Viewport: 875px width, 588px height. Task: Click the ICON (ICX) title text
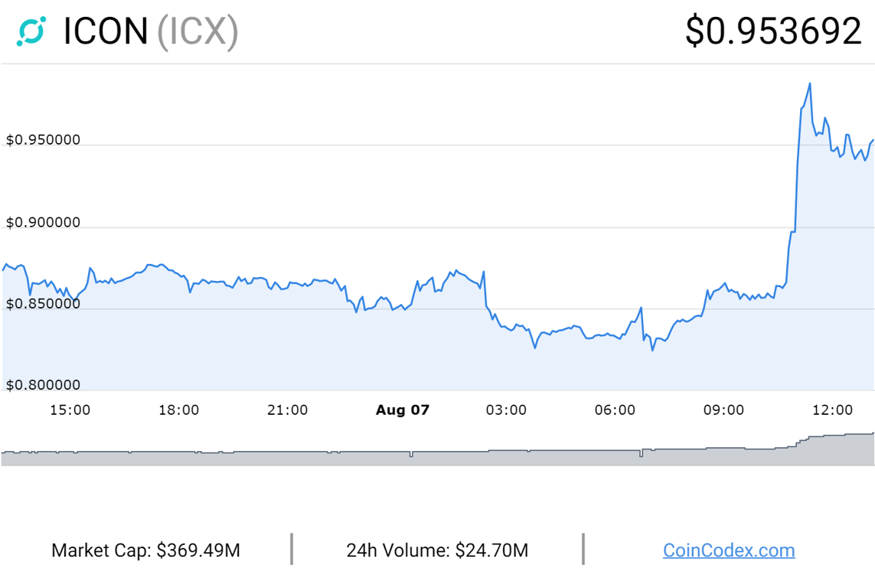(151, 31)
